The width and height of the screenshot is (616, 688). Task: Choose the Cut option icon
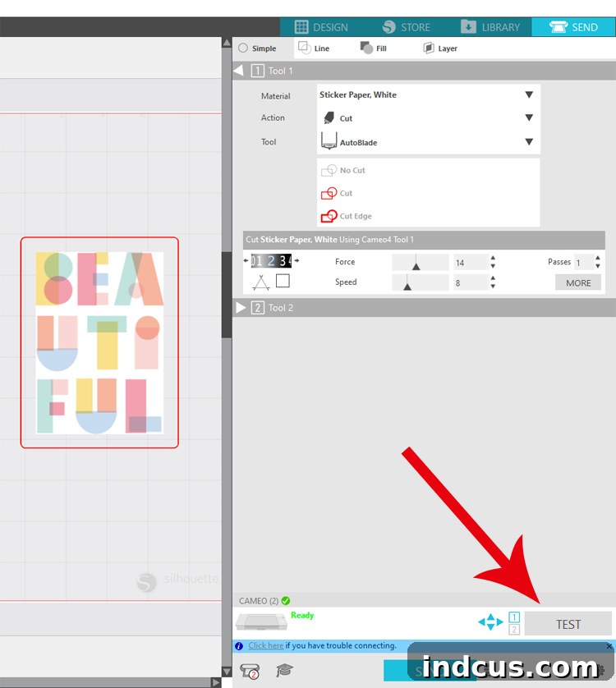pos(329,193)
